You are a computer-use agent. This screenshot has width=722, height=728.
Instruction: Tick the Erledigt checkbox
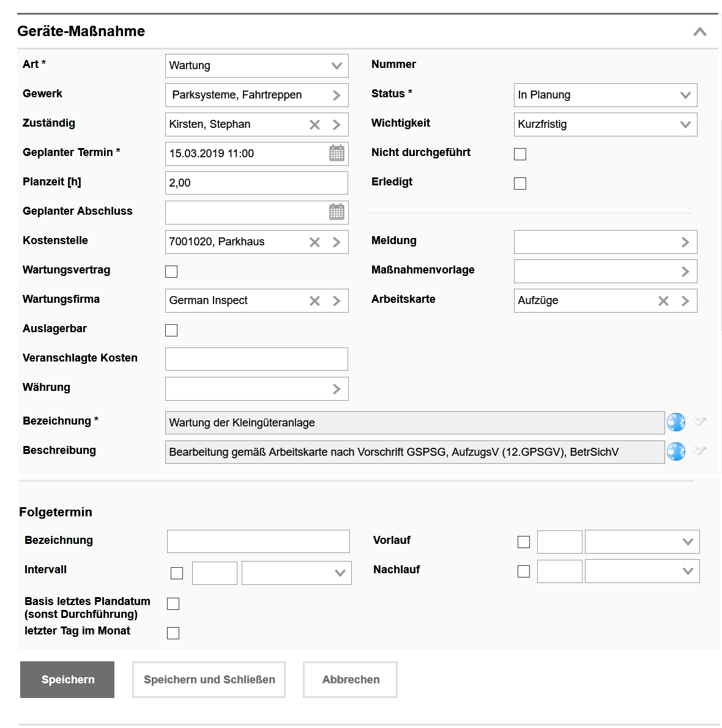pyautogui.click(x=520, y=184)
